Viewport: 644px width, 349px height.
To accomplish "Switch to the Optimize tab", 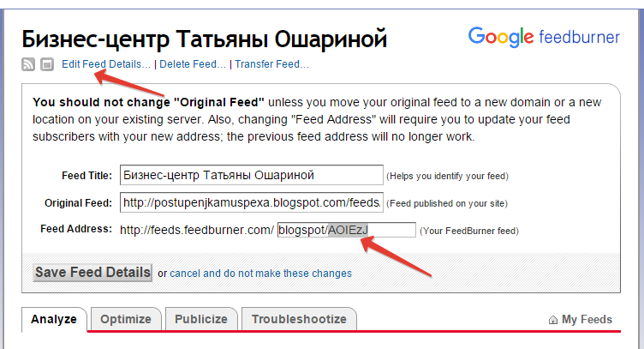I will click(x=126, y=319).
